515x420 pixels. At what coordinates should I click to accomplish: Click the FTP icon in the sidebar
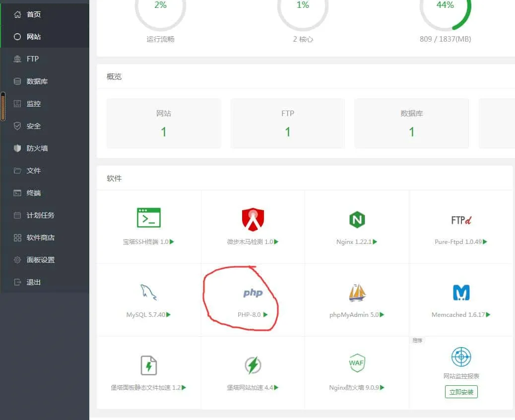pos(17,59)
